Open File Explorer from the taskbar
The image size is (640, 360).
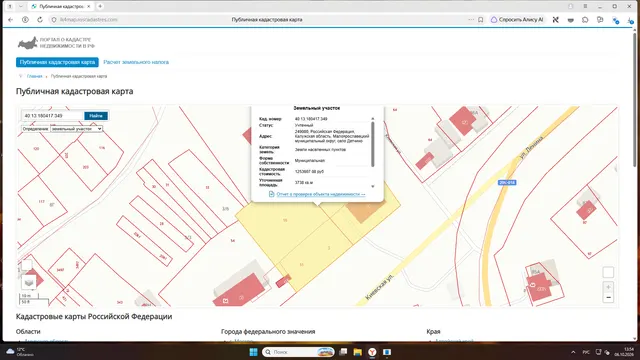coord(358,352)
